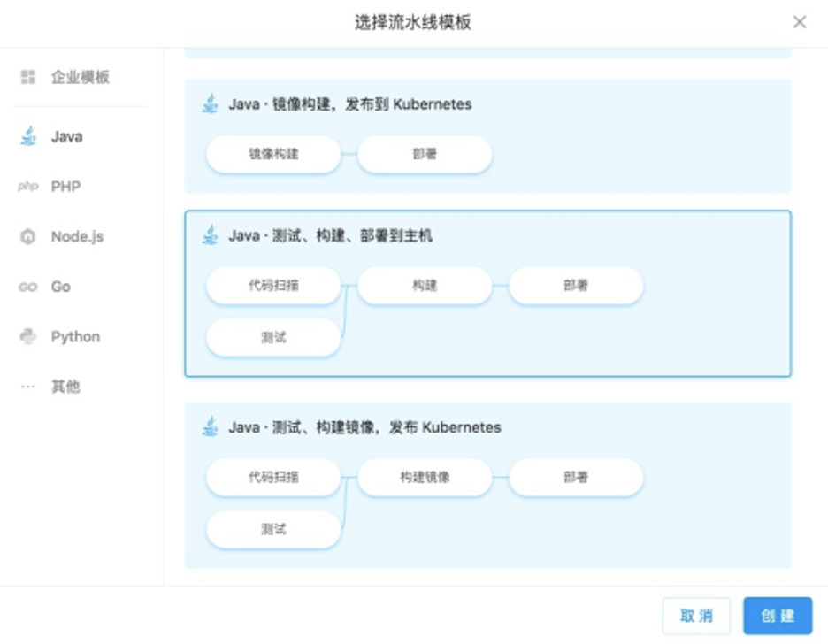Click 取消 to cancel

point(696,616)
